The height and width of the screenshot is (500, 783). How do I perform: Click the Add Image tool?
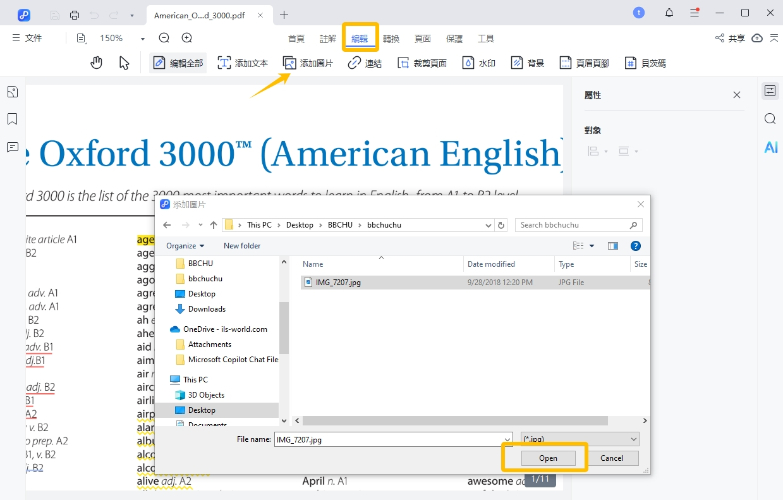[x=308, y=63]
